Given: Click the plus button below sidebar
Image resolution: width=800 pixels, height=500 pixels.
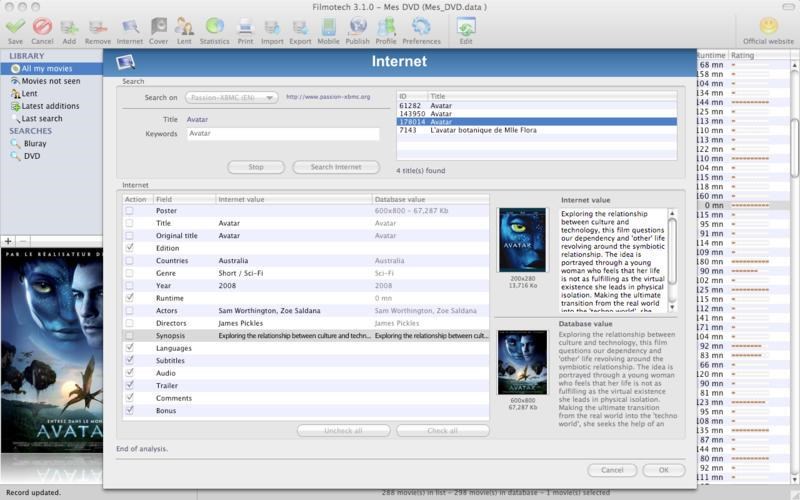Looking at the screenshot, I should coord(8,241).
